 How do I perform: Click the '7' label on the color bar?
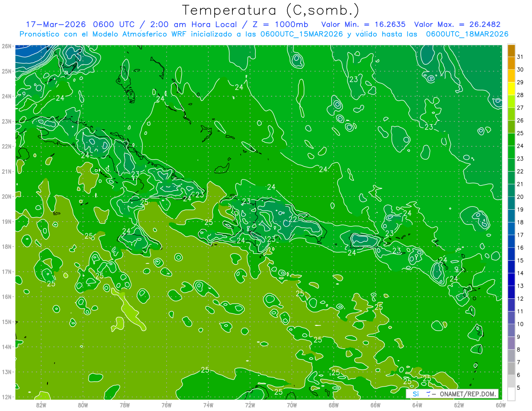tap(519, 362)
